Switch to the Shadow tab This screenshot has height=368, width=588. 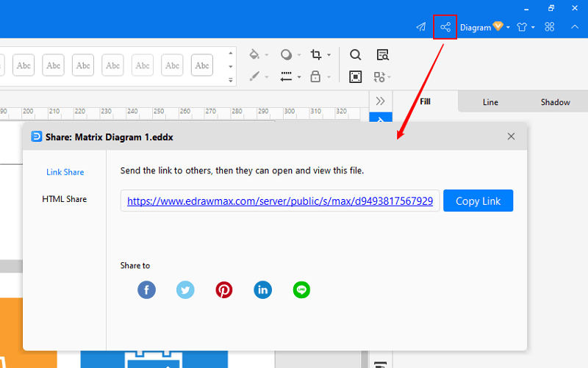click(x=556, y=102)
